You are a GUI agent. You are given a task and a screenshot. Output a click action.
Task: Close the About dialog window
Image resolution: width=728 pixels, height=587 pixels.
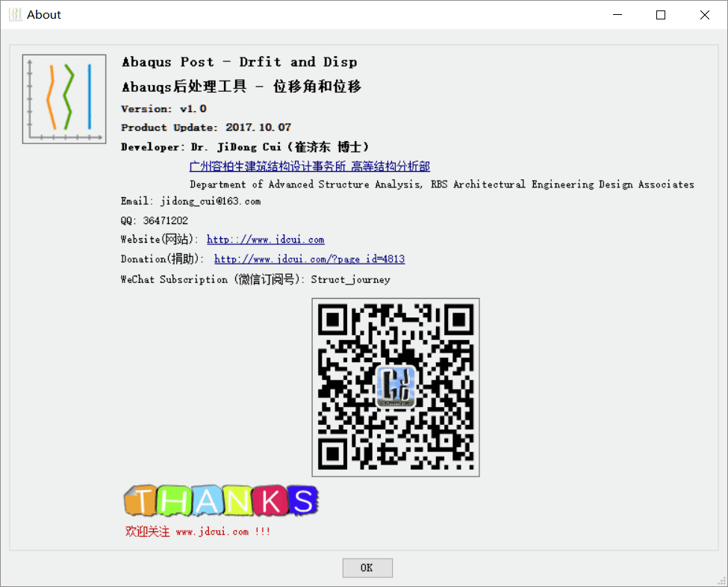tap(705, 15)
